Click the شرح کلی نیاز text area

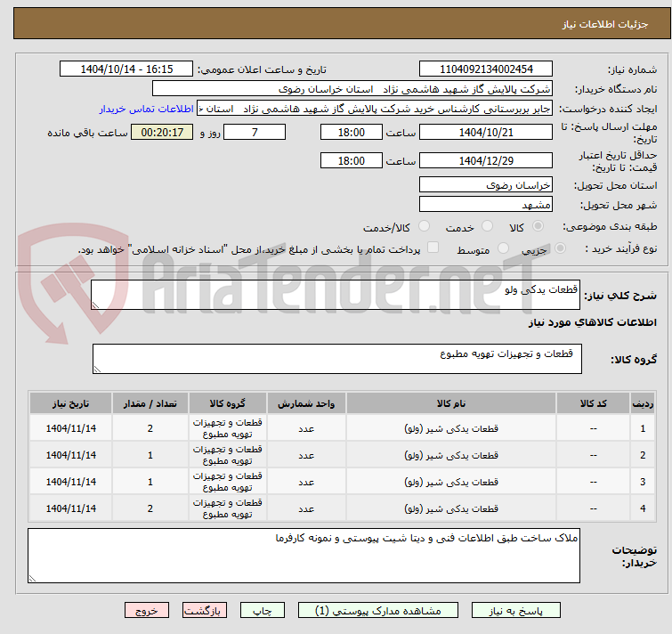(336, 295)
